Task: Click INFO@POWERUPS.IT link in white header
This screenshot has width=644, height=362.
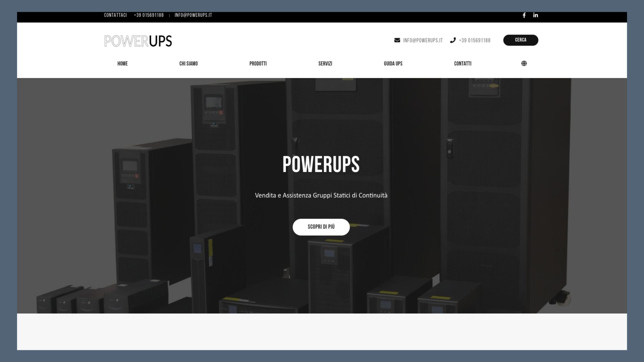Action: tap(423, 40)
